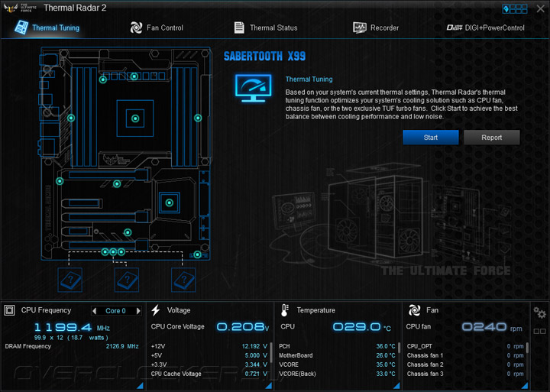Click the Chassis fan 2 row
Image resolution: width=550 pixels, height=392 pixels.
tap(465, 364)
